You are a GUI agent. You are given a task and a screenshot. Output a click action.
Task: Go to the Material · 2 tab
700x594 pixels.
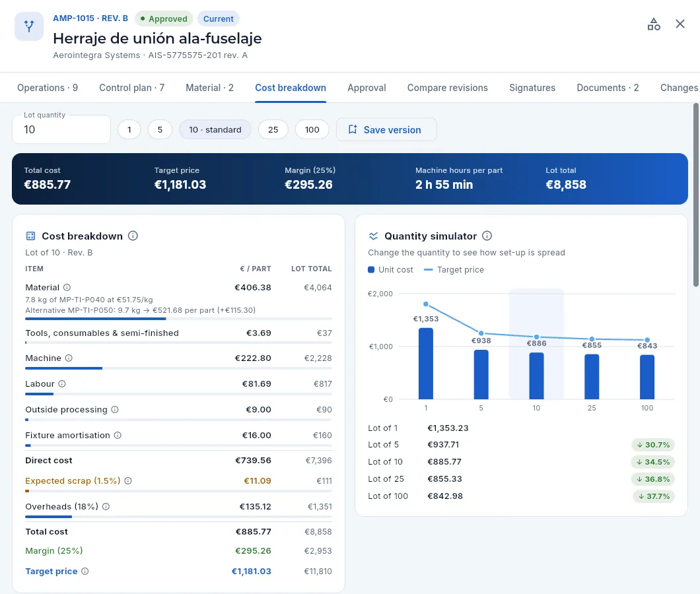(x=209, y=88)
